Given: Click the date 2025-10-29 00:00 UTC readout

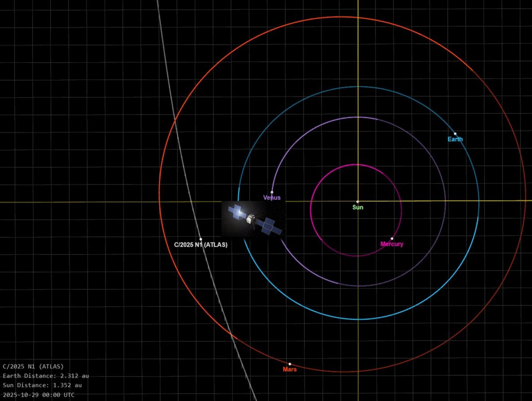Looking at the screenshot, I should [x=39, y=395].
